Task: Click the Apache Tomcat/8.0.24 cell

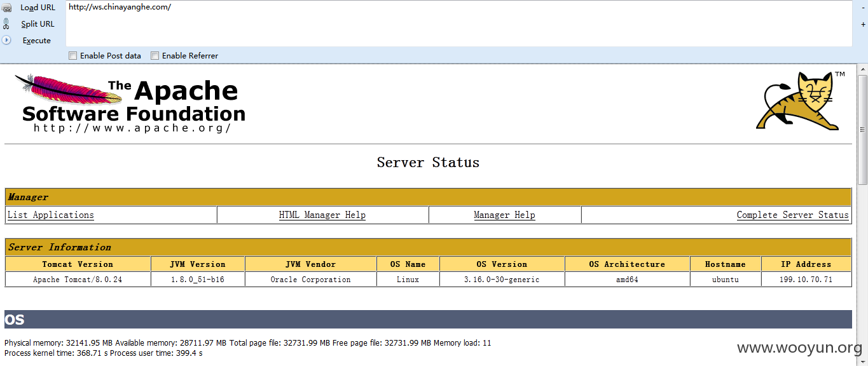Action: [x=78, y=280]
